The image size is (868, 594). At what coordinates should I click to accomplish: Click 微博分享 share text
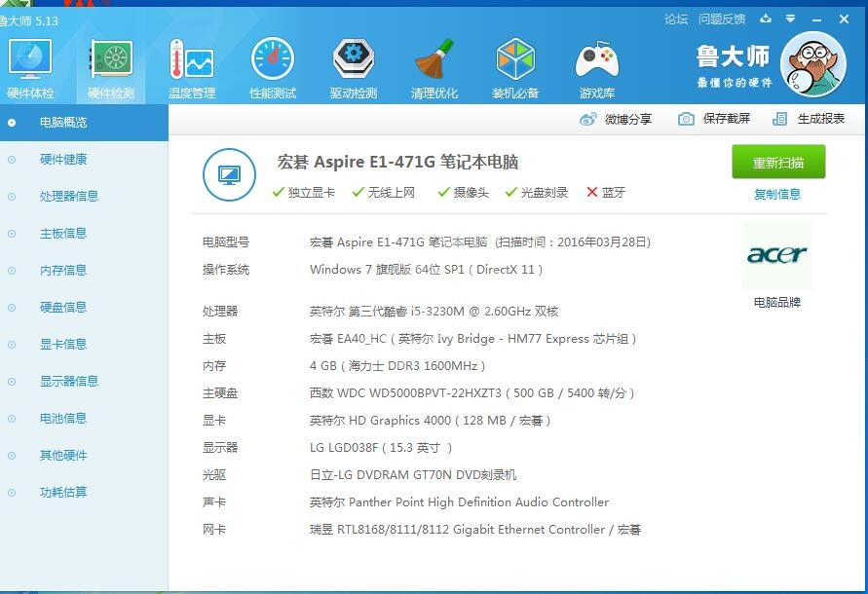click(628, 119)
